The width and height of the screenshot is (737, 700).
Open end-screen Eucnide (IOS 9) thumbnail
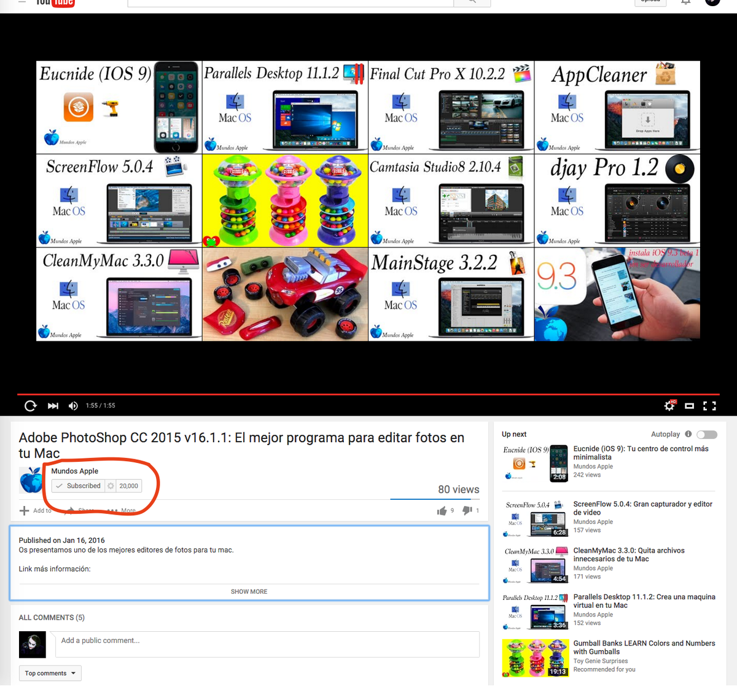(119, 107)
